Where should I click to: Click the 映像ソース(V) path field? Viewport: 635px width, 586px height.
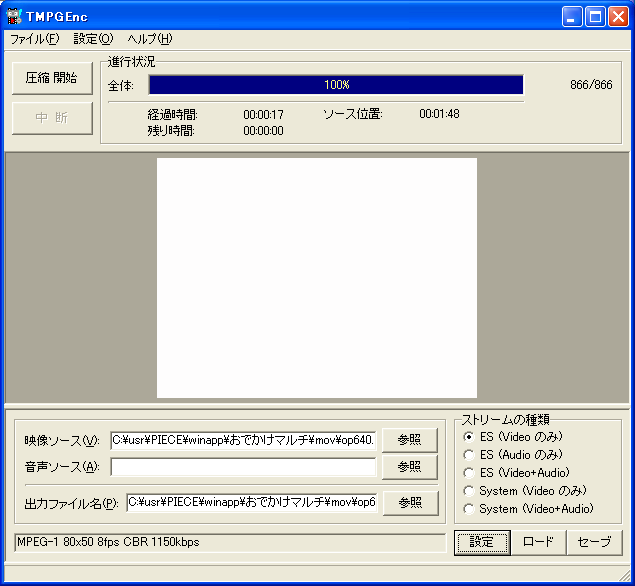coord(243,440)
